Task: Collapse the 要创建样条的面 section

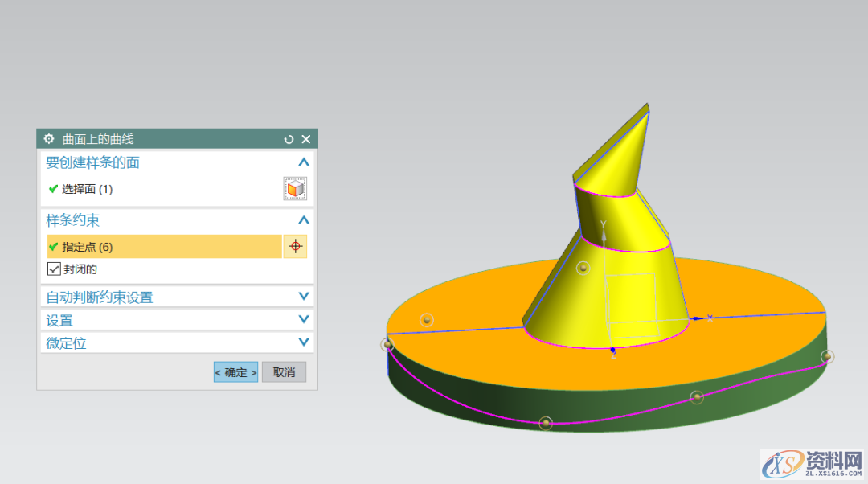Action: coord(303,162)
